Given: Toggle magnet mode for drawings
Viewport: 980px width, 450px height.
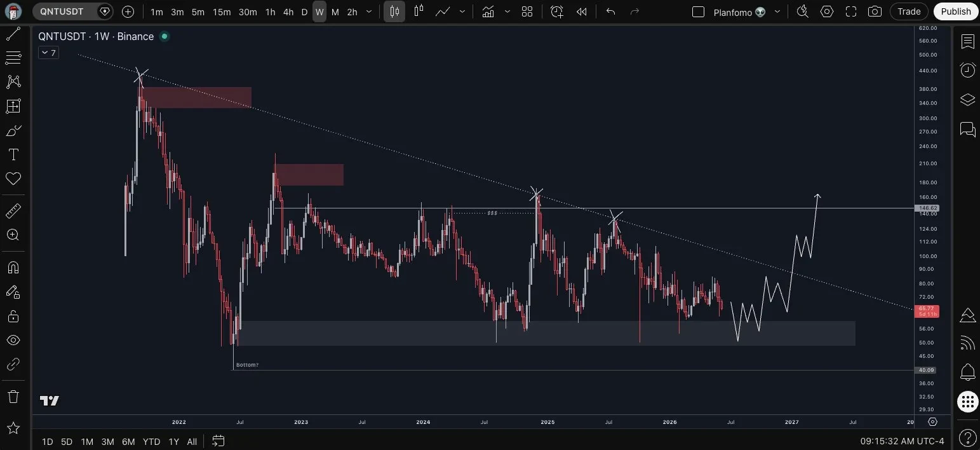Looking at the screenshot, I should pos(13,268).
